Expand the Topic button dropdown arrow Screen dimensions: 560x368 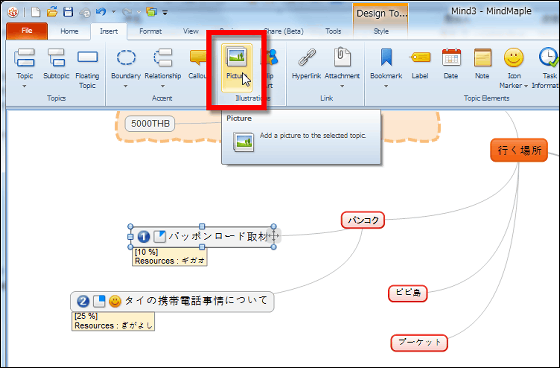25,86
